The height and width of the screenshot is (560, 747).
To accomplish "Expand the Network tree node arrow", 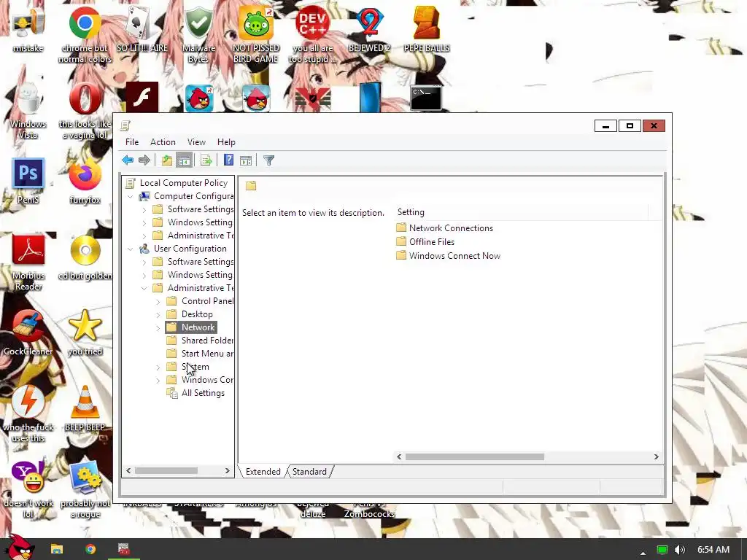I will [x=158, y=327].
